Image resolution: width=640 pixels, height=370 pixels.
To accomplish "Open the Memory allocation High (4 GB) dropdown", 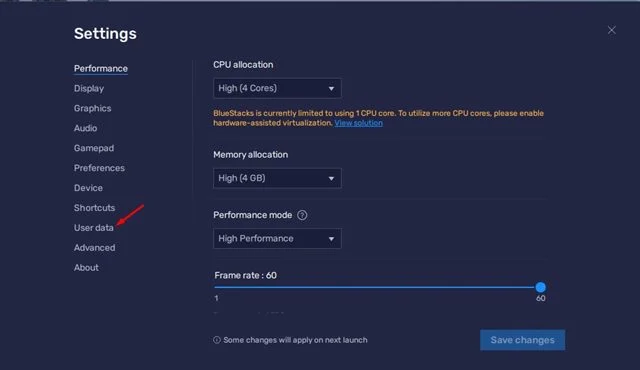I will coord(277,178).
